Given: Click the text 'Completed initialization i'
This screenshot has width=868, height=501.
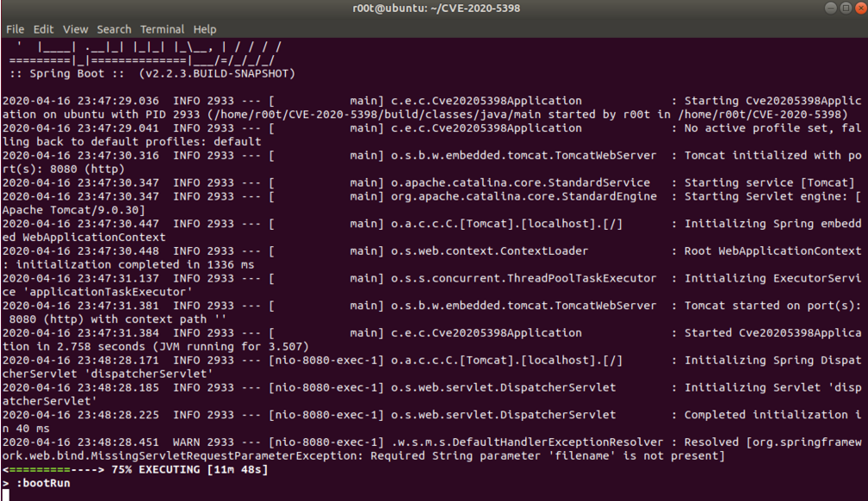Looking at the screenshot, I should [x=772, y=415].
